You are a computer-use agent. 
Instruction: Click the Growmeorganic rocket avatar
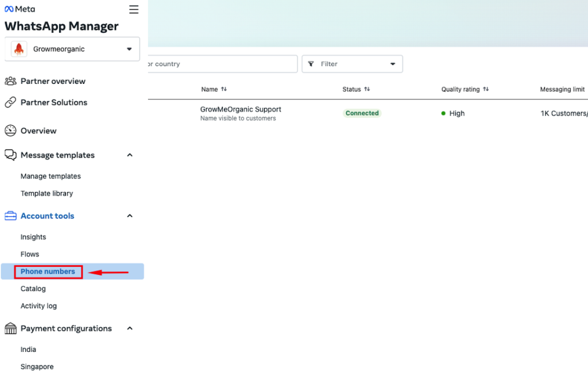pyautogui.click(x=19, y=49)
